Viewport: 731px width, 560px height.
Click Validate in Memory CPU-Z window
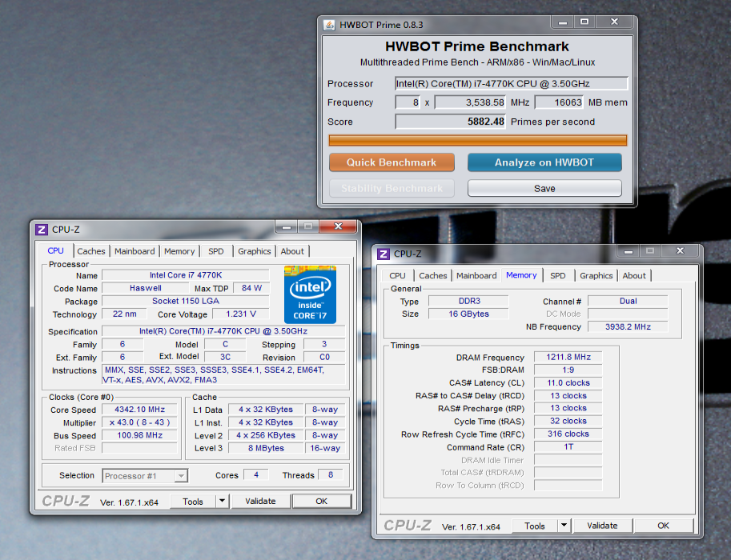pyautogui.click(x=602, y=525)
